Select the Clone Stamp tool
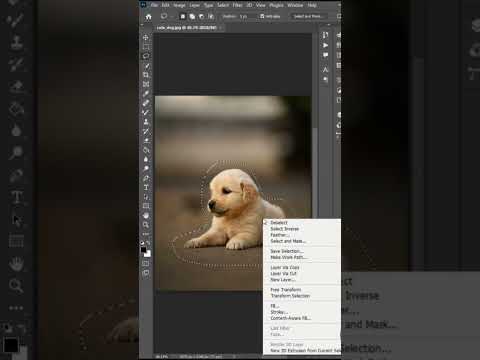Screen dimensions: 480x360 tap(146, 122)
